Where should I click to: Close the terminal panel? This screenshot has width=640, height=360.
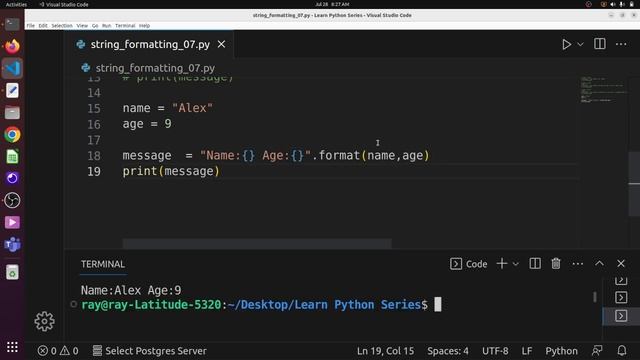point(621,264)
